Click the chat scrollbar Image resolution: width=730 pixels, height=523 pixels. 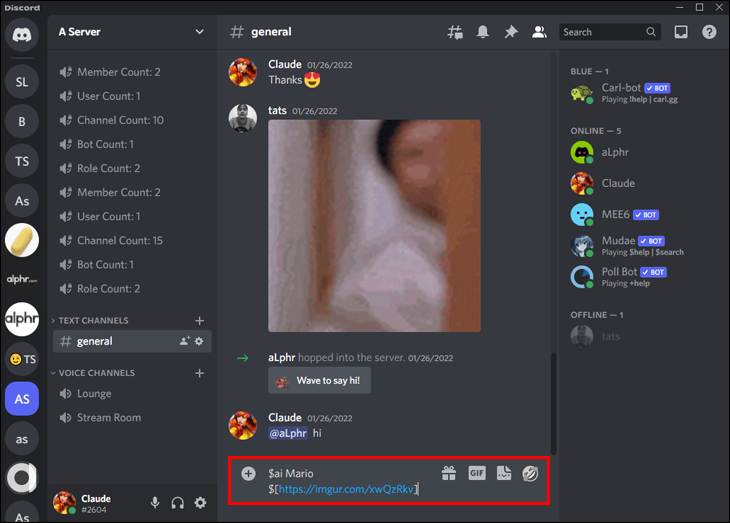tap(554, 403)
